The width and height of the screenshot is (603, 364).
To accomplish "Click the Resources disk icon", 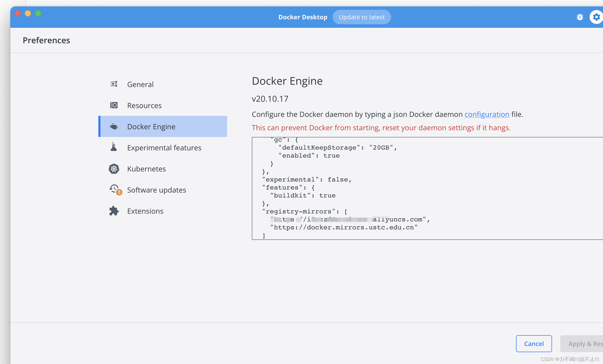I will (114, 105).
